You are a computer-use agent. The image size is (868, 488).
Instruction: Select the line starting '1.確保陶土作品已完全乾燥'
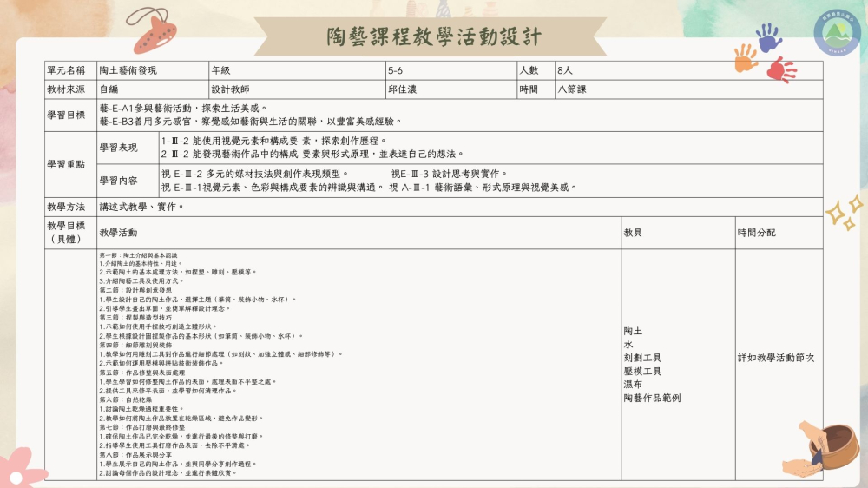(181, 437)
